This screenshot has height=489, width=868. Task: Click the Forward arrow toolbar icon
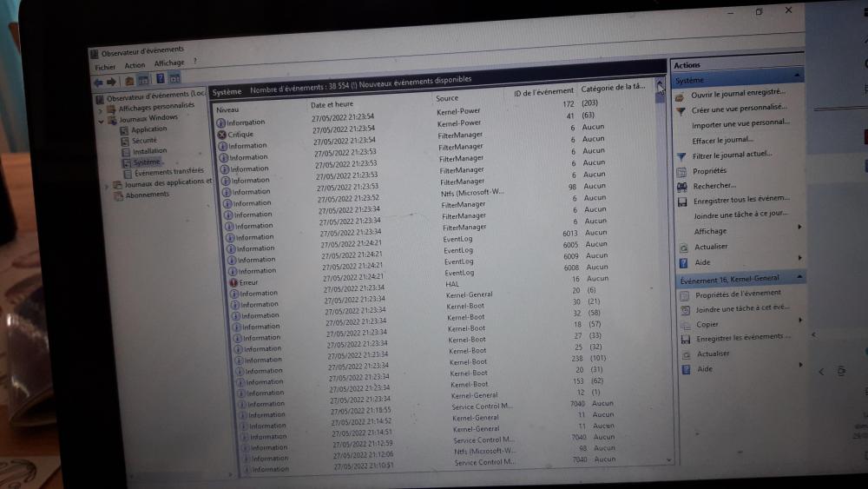(x=111, y=82)
